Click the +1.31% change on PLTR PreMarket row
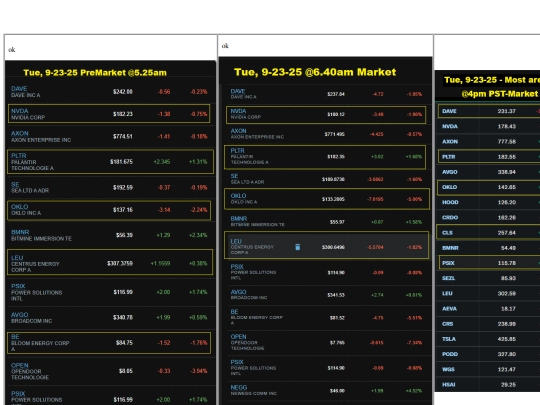The width and height of the screenshot is (540, 405). pyautogui.click(x=198, y=162)
